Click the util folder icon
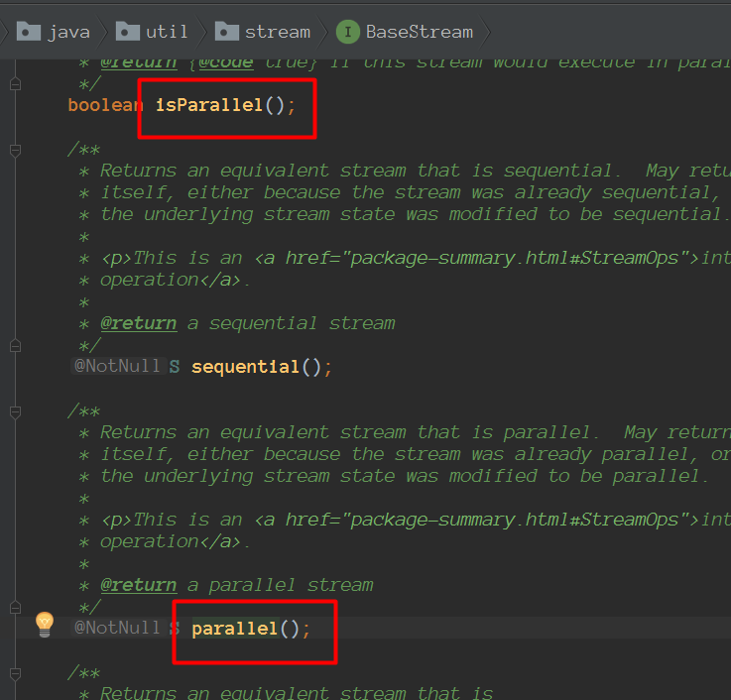This screenshot has width=731, height=700. pyautogui.click(x=128, y=31)
